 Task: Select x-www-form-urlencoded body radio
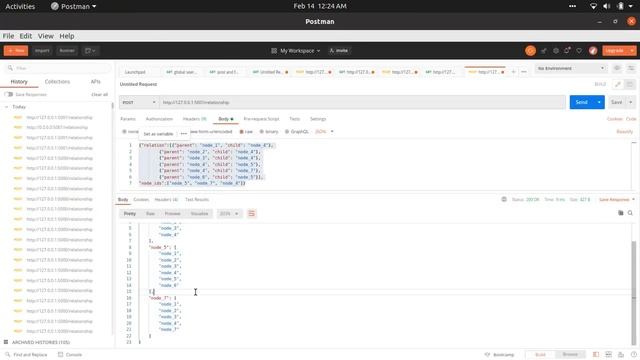[x=211, y=132]
